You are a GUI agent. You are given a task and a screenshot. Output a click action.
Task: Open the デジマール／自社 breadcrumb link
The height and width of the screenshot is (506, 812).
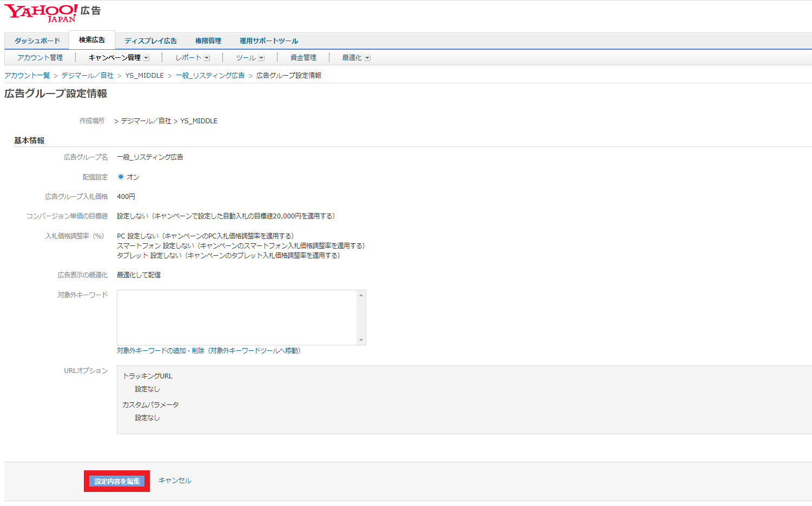88,75
